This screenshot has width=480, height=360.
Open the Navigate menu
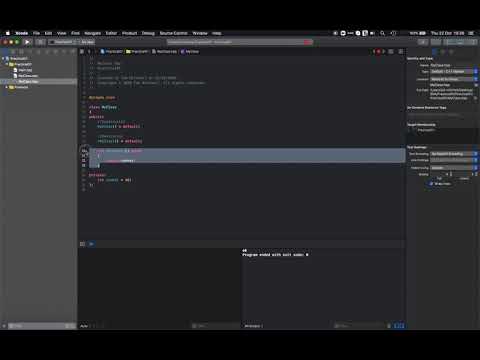pyautogui.click(x=92, y=33)
